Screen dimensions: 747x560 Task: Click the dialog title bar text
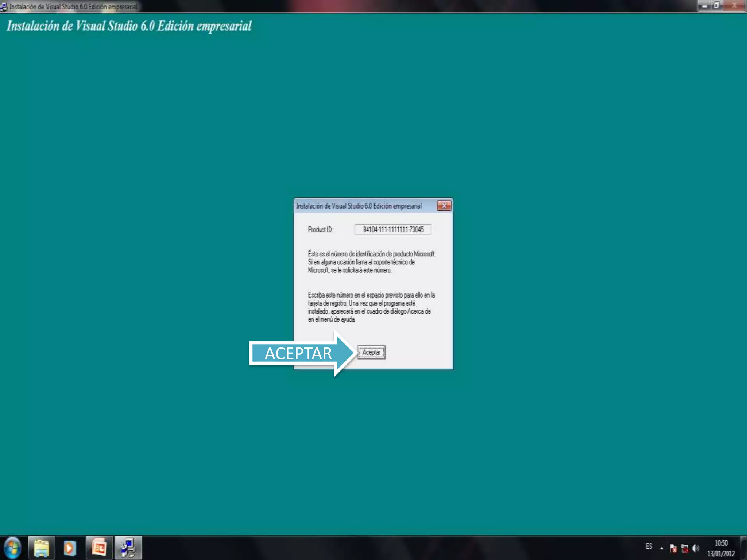[359, 206]
